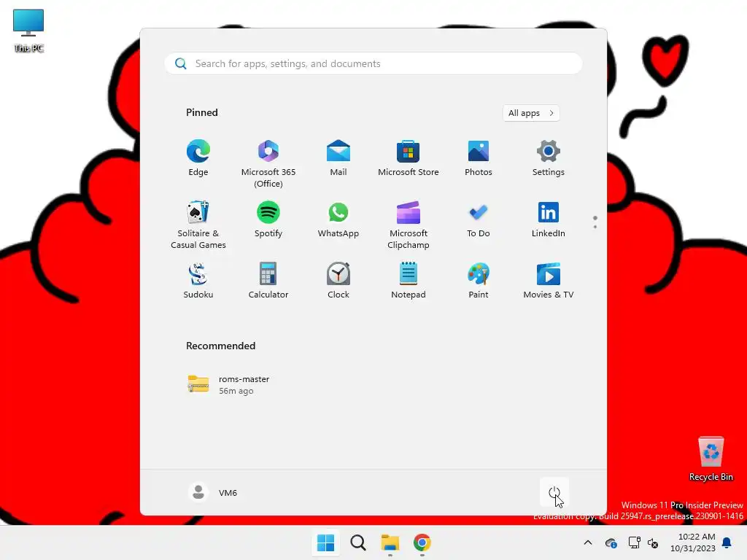Open Settings from pinned apps
This screenshot has width=747, height=560.
click(x=549, y=158)
